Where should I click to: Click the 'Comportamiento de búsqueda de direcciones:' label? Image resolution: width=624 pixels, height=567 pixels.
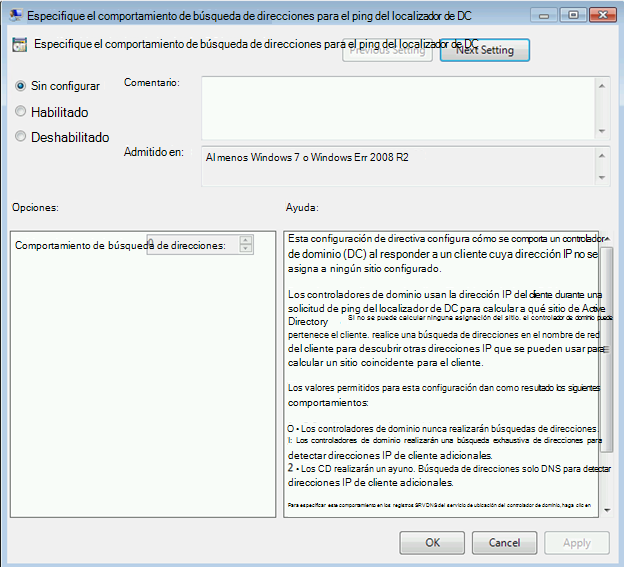pos(120,246)
